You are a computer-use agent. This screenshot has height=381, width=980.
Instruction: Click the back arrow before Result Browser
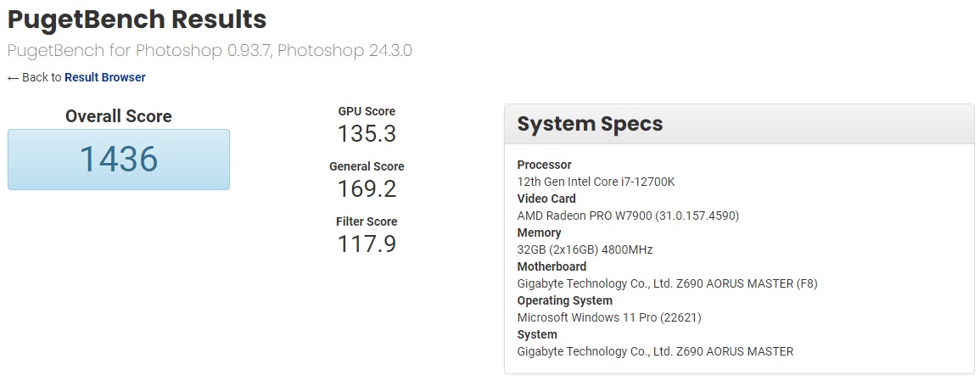click(13, 78)
